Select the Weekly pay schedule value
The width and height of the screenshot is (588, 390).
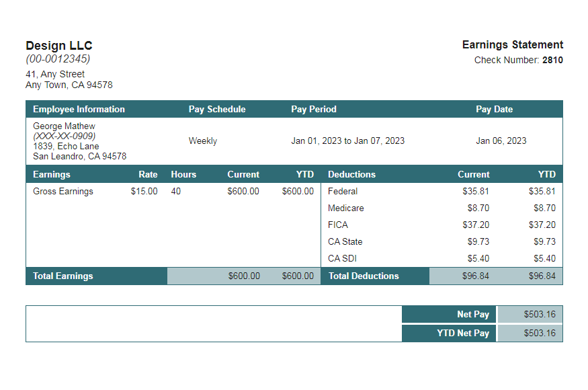tap(202, 141)
